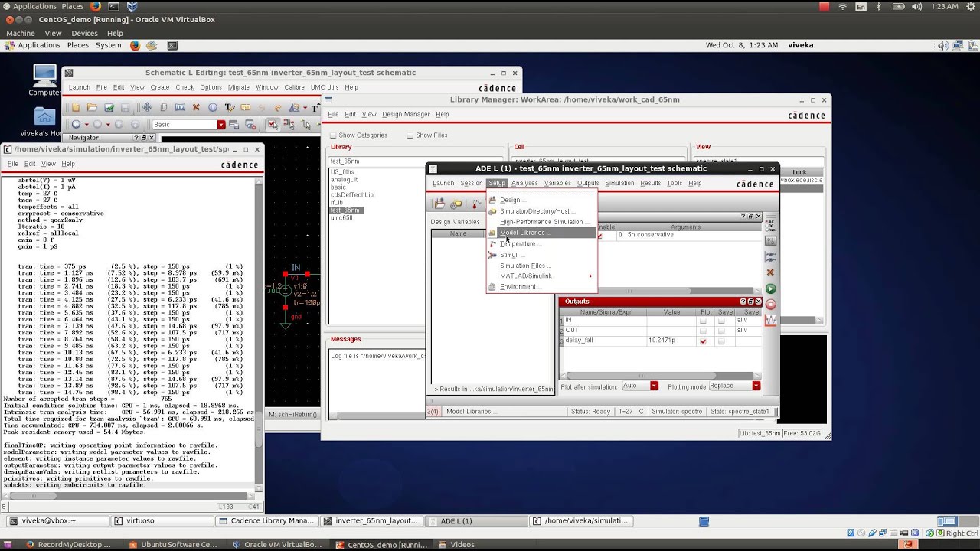Enable Show Files in Library Manager

410,135
